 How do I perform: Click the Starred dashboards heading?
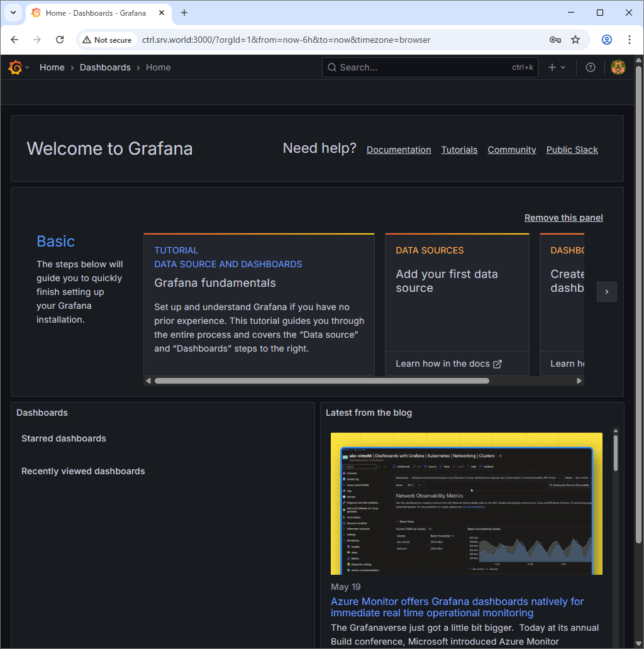[x=64, y=438]
